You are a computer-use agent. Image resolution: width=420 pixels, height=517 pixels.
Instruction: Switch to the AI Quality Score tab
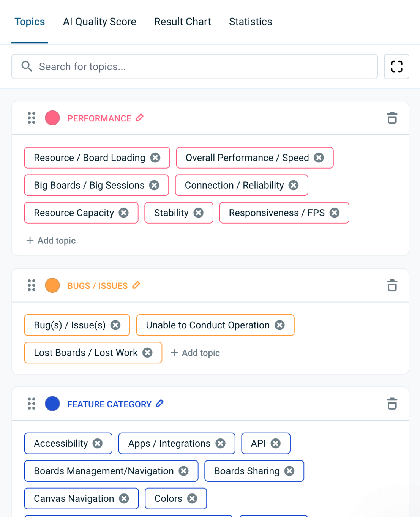click(x=99, y=22)
